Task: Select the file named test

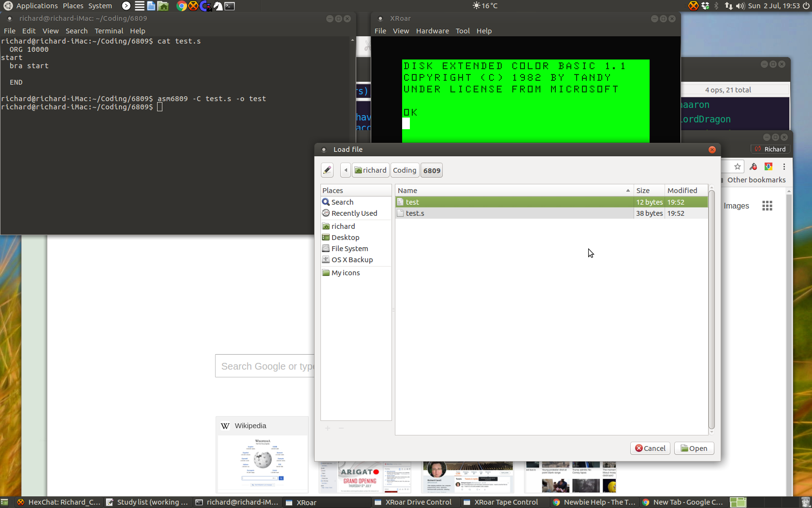Action: (551, 202)
